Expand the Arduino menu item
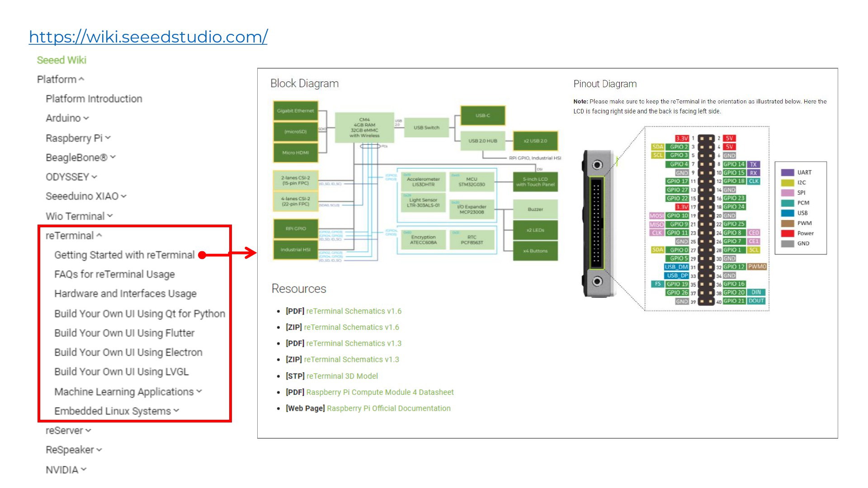This screenshot has width=868, height=488. tap(67, 118)
